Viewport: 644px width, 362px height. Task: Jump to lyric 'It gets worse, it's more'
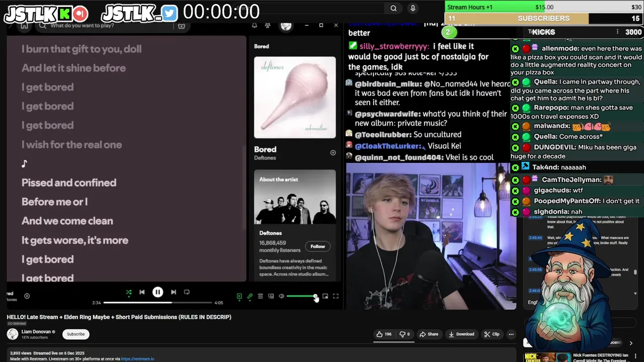(x=75, y=240)
